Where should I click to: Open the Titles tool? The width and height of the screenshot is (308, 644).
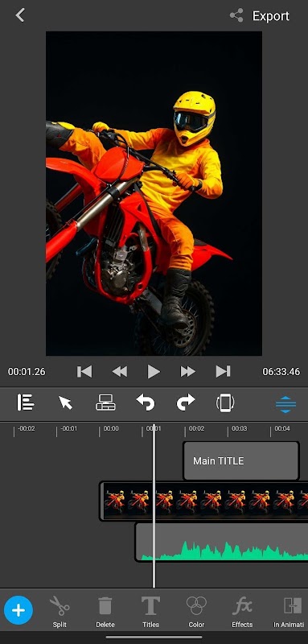(150, 611)
